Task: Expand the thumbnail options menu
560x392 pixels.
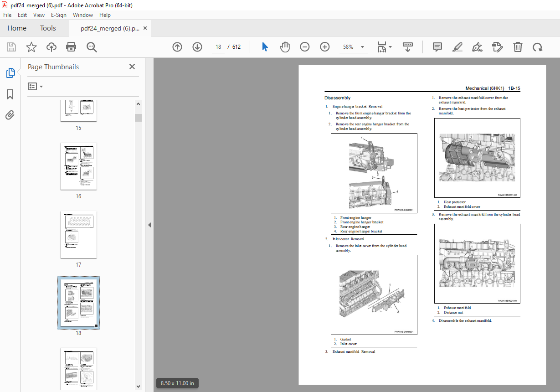Action: (x=35, y=86)
